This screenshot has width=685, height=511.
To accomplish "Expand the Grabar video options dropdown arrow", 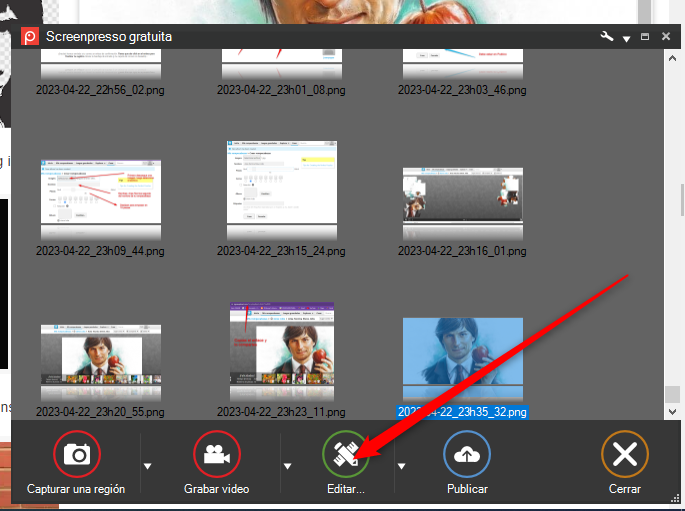I will point(287,466).
